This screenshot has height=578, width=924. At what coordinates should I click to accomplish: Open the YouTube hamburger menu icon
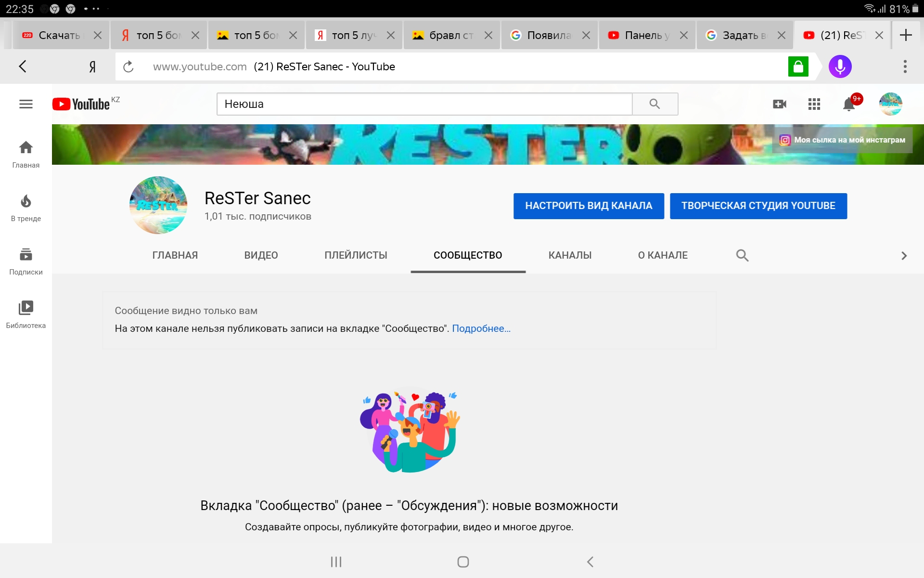tap(26, 103)
